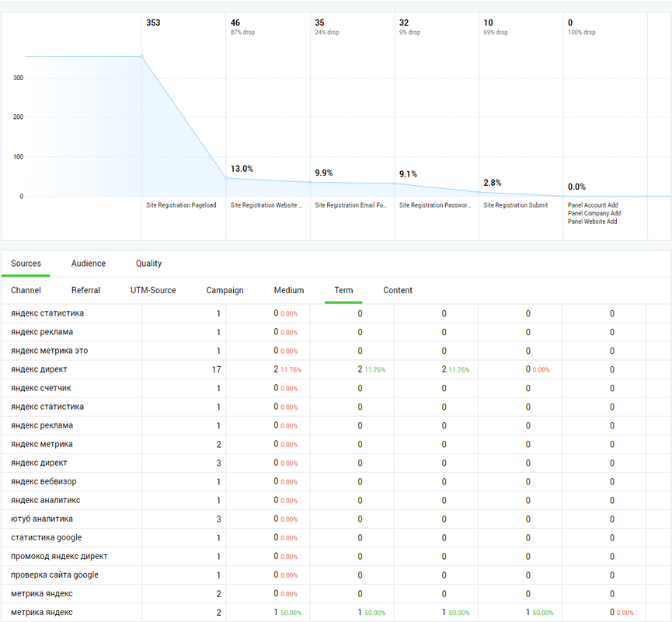Click the Site Registration Submit step label
This screenshot has width=672, height=622.
click(x=516, y=205)
